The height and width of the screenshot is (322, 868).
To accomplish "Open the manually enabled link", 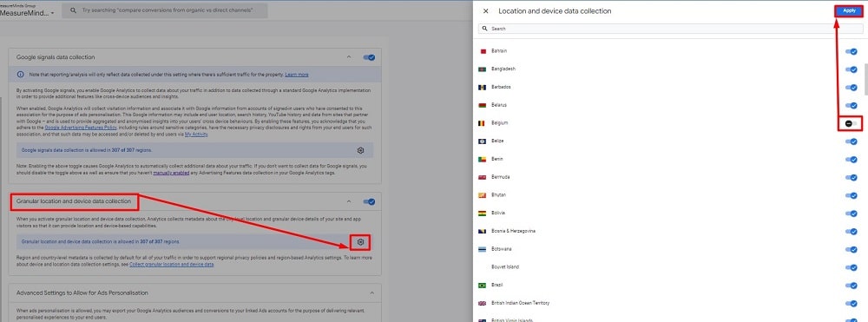I will [x=170, y=173].
